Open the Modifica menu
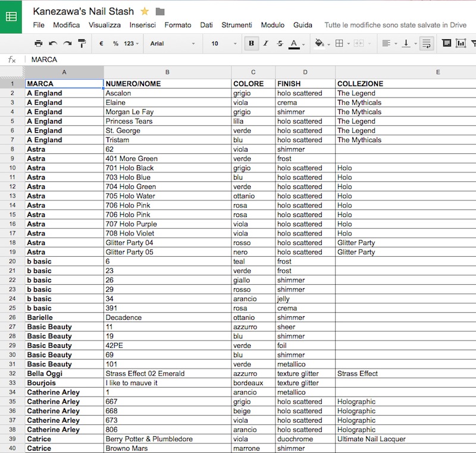The image size is (476, 453). point(66,25)
